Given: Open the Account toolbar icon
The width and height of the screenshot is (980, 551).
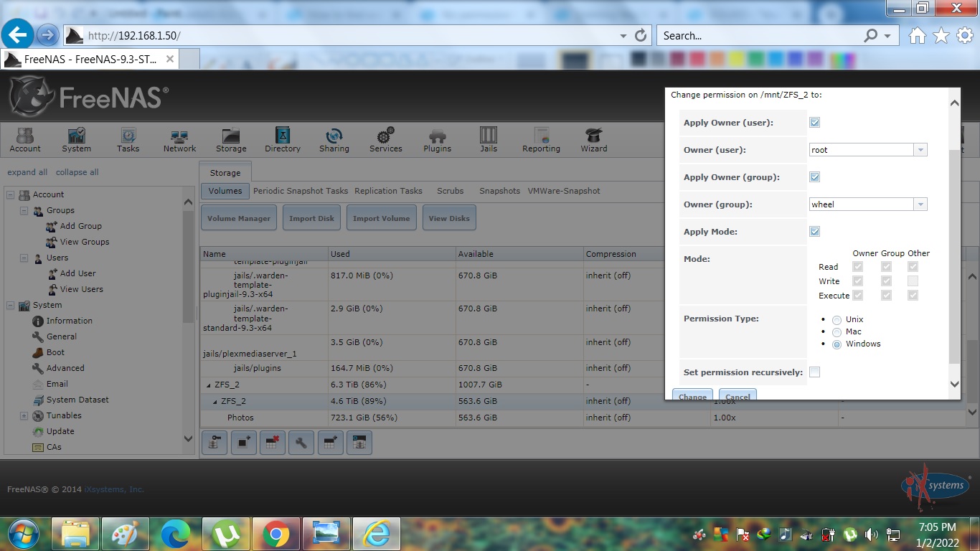Looking at the screenshot, I should 25,140.
